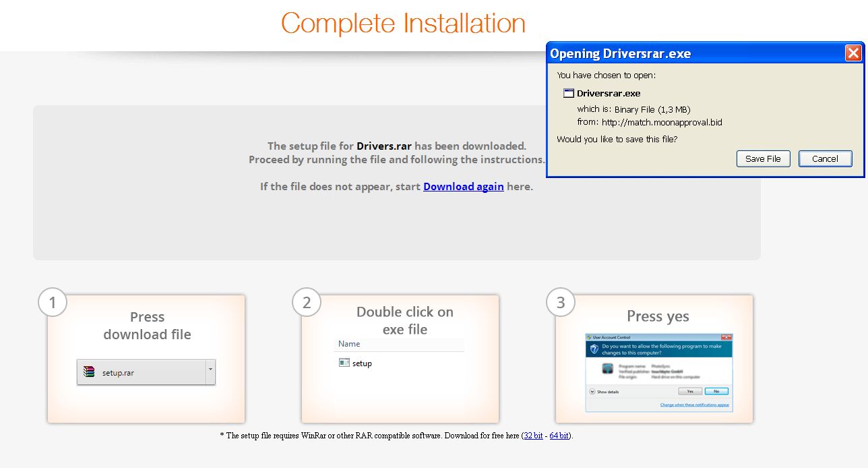Cancel the Driversrar.exe download dialog
This screenshot has width=868, height=468.
tap(825, 158)
